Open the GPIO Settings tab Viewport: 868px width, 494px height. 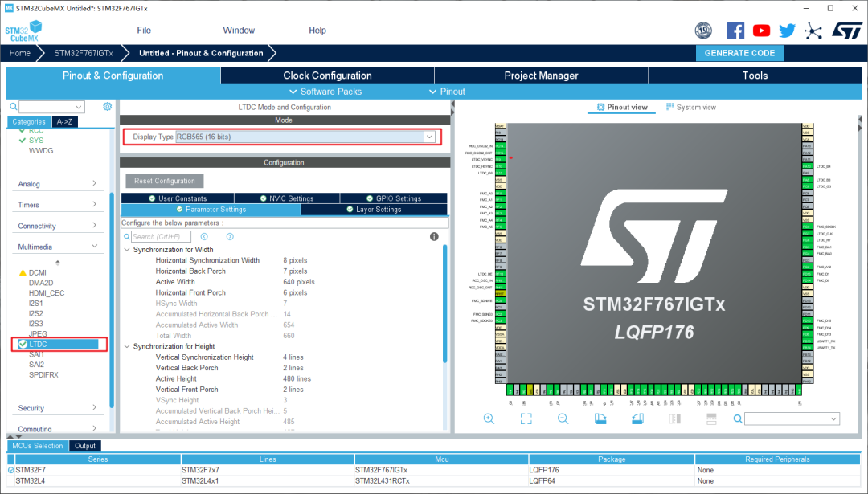tap(394, 198)
